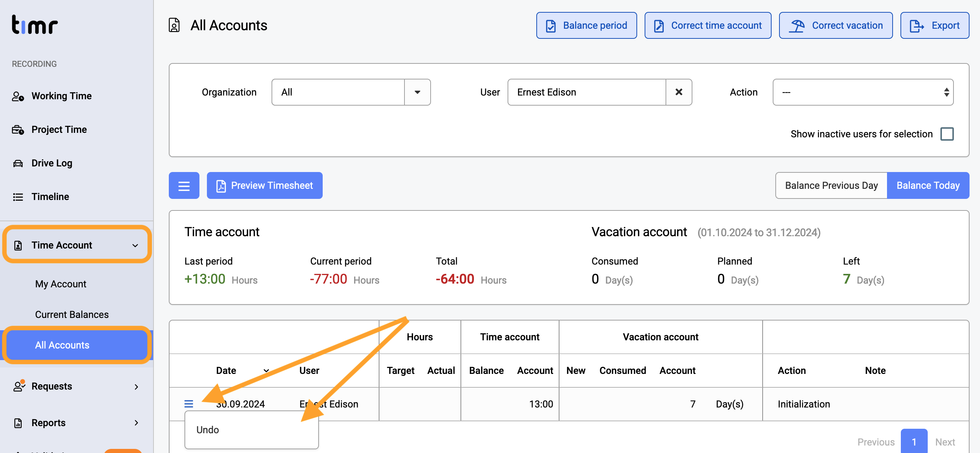
Task: Click the timr logo
Action: point(35,25)
